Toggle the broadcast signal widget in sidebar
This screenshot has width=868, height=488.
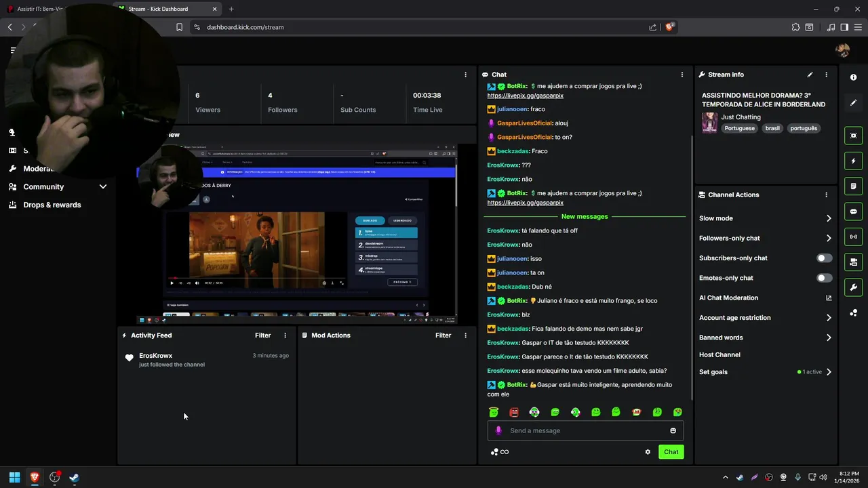[x=853, y=237]
